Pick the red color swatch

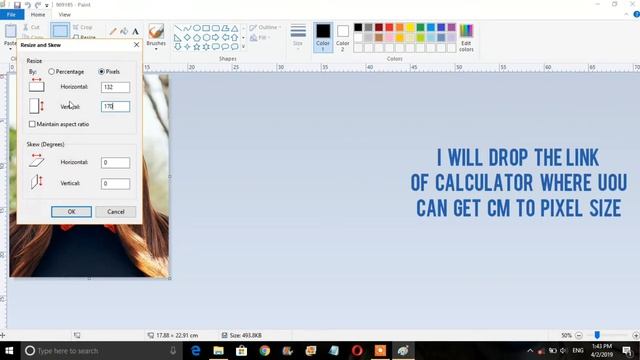click(x=389, y=27)
